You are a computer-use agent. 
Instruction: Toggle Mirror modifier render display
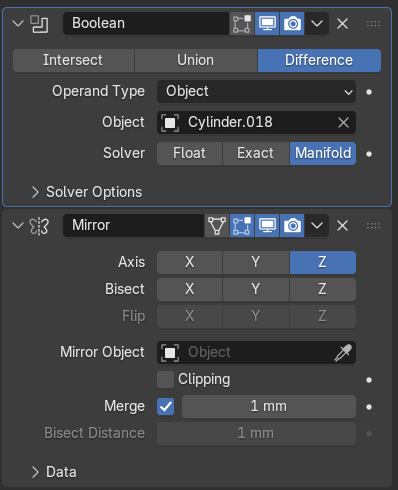coord(292,226)
